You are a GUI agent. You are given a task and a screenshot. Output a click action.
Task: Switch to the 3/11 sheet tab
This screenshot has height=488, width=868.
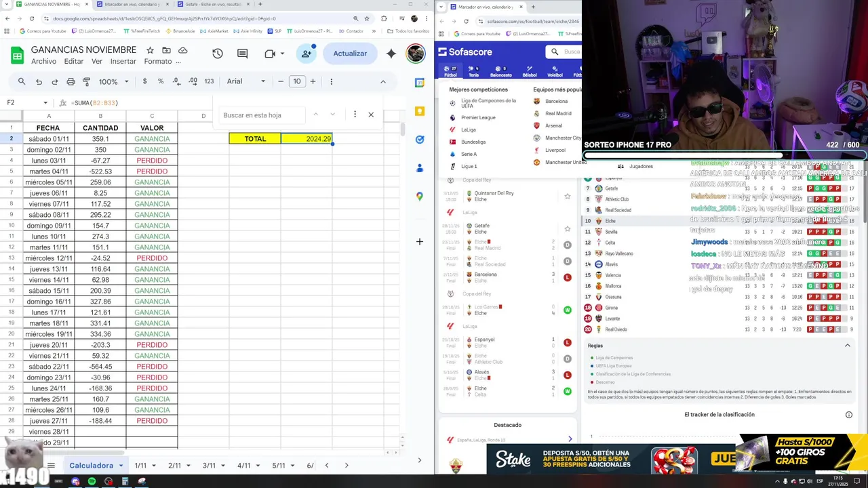(x=210, y=466)
